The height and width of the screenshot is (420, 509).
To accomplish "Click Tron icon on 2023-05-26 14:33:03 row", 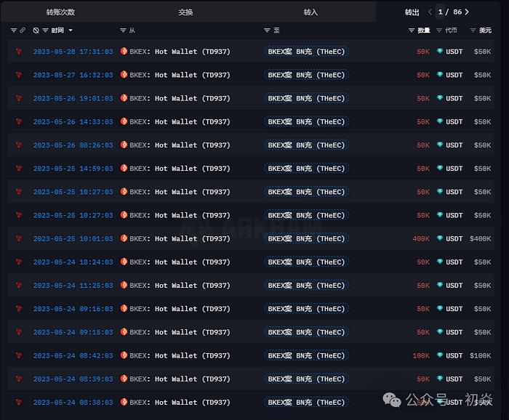I will coord(19,121).
